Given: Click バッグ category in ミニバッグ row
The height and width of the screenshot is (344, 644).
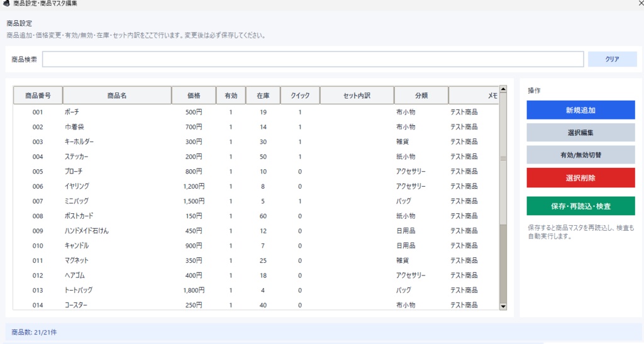Looking at the screenshot, I should click(404, 201).
